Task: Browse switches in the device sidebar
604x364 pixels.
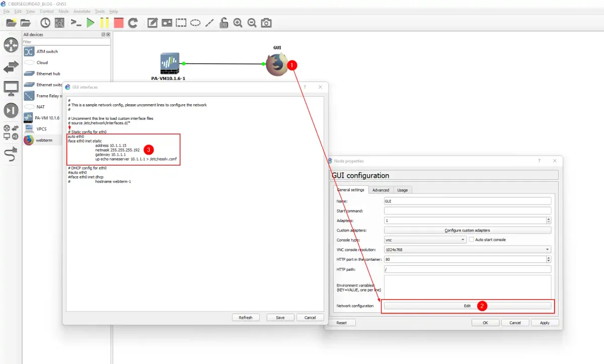Action: [x=11, y=66]
